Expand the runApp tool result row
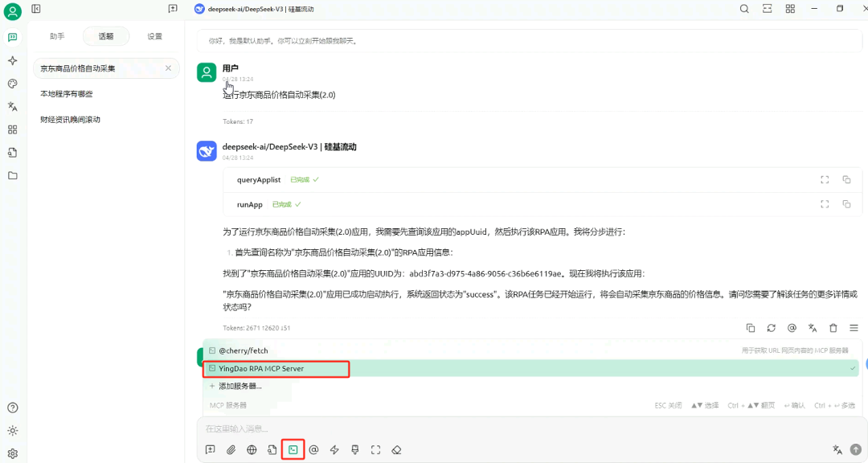The image size is (868, 463). coord(543,204)
